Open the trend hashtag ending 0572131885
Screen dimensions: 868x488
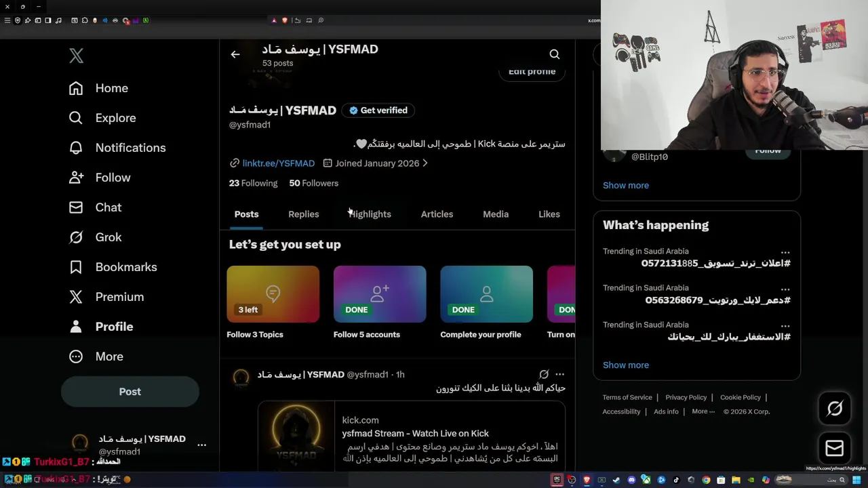coord(716,264)
